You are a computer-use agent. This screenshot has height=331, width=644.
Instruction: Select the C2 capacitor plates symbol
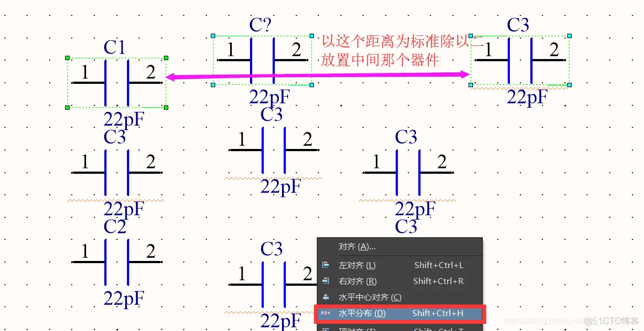coord(116,262)
